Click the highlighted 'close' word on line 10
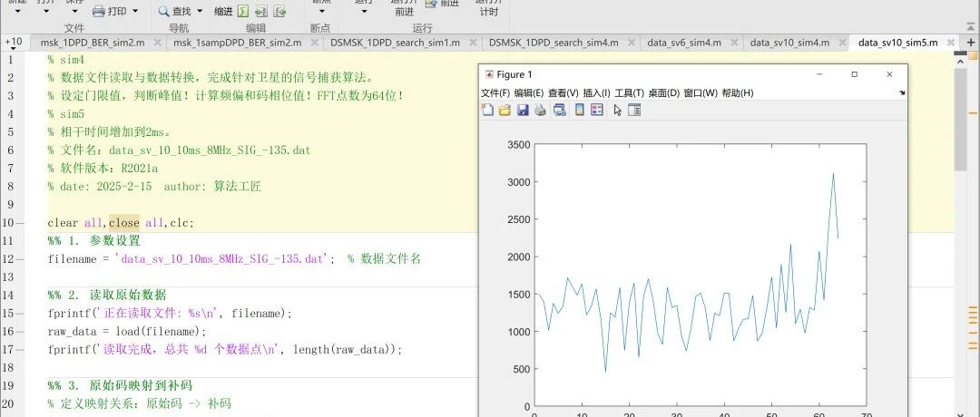Image resolution: width=980 pixels, height=417 pixels. [124, 223]
